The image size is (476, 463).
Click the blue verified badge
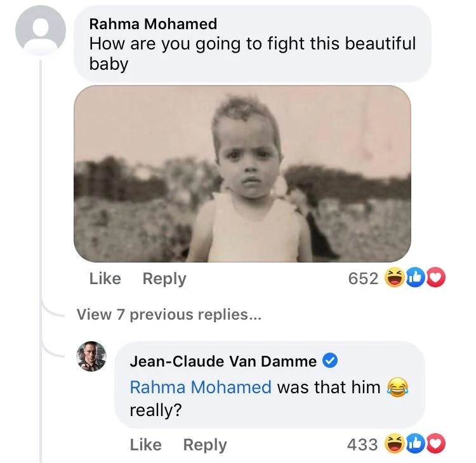pos(330,362)
